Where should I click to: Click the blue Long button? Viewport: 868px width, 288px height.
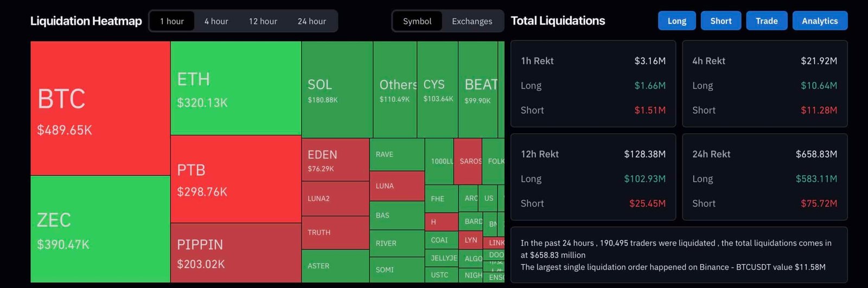[x=676, y=21]
